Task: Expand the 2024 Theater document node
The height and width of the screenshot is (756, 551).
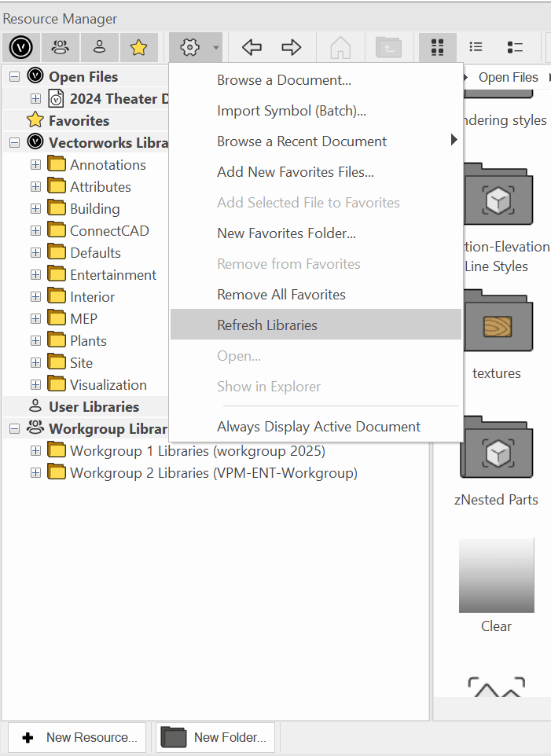Action: (35, 98)
